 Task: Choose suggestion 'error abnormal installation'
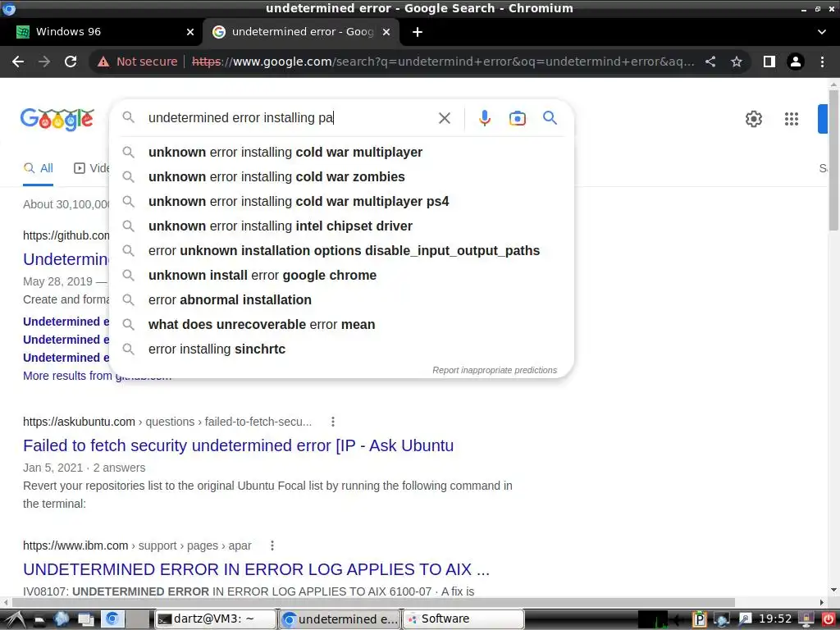(x=341, y=300)
